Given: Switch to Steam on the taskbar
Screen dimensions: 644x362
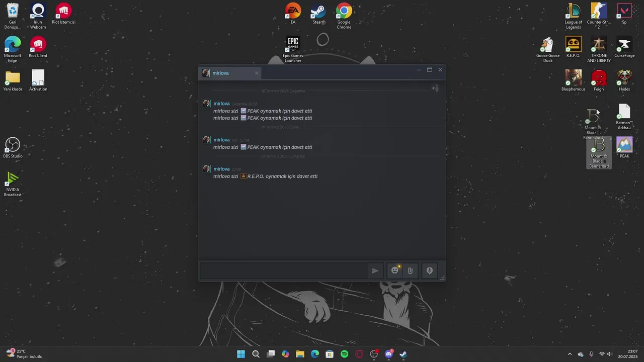Looking at the screenshot, I should [x=403, y=354].
